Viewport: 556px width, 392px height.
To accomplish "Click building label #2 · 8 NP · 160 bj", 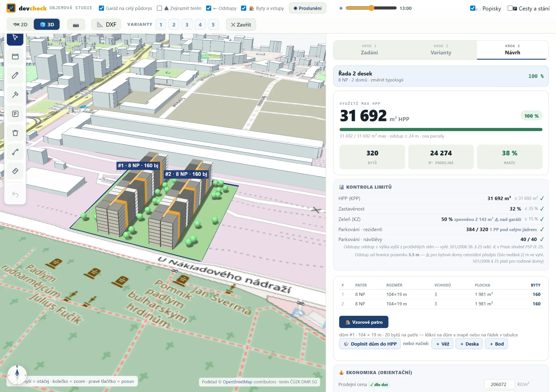I will 186,174.
